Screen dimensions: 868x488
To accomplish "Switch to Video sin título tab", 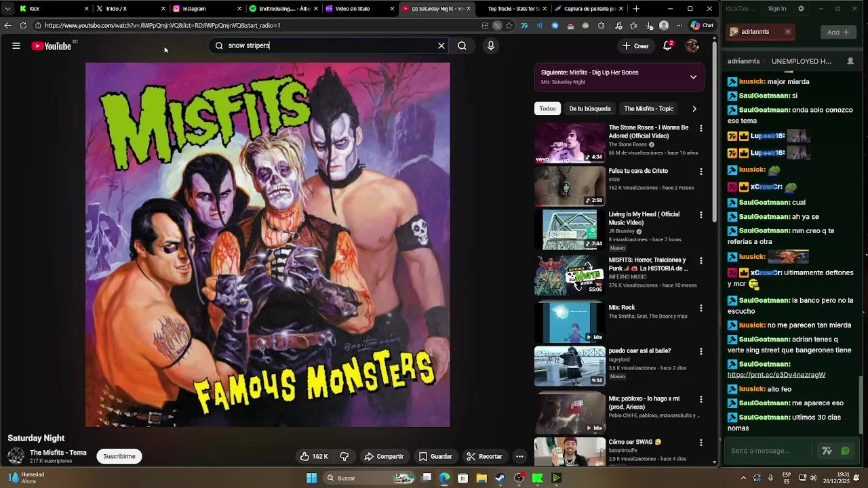I will [359, 9].
